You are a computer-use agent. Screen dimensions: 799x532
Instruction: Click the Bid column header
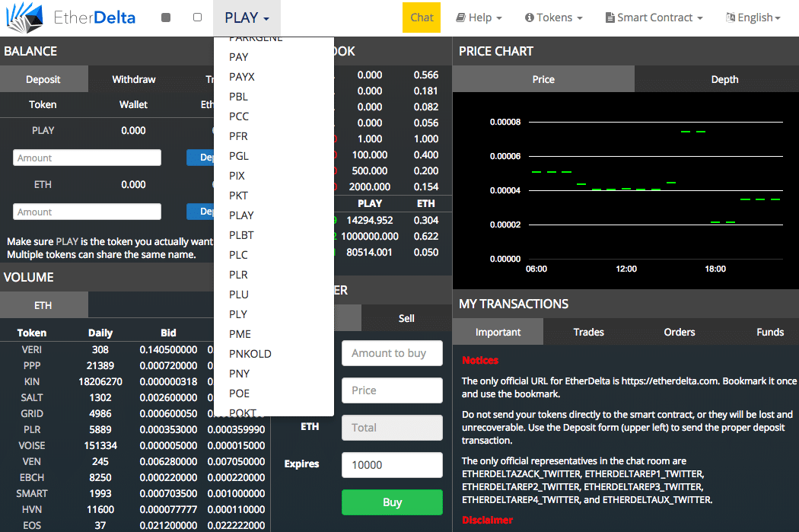[x=168, y=333]
